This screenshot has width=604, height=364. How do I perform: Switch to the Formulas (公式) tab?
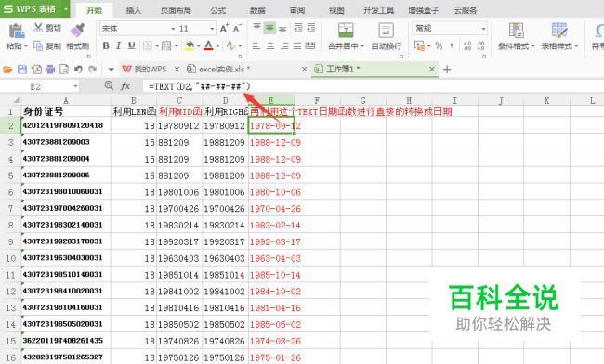point(218,10)
